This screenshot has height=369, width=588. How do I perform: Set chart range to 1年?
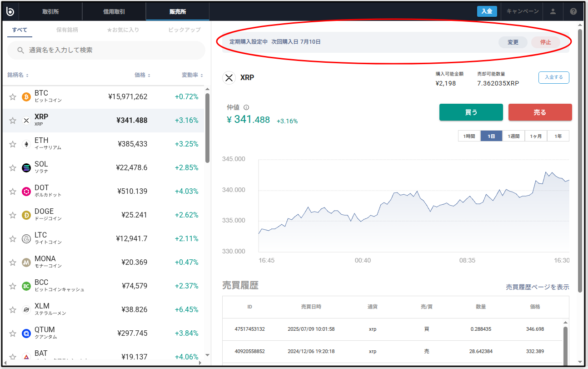(558, 136)
